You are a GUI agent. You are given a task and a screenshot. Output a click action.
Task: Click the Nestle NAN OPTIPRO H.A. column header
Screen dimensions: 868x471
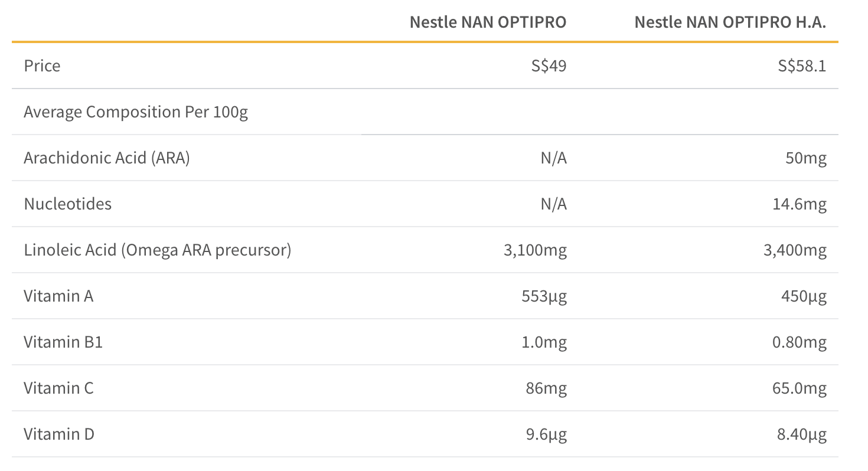[730, 22]
